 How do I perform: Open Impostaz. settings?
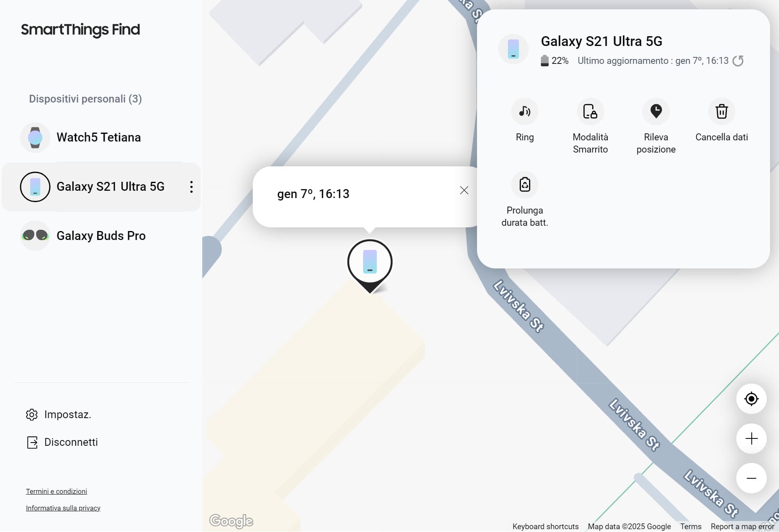pyautogui.click(x=58, y=415)
